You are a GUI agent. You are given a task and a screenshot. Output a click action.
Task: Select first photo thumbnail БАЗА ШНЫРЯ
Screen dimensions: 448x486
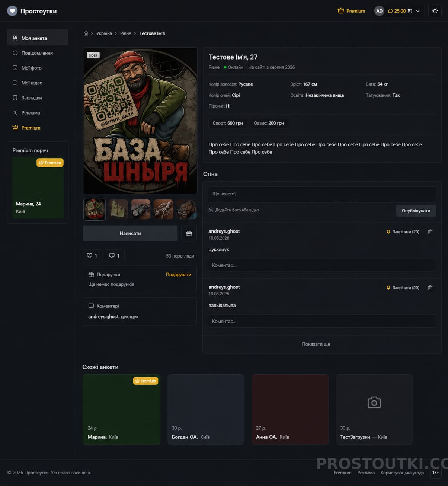pos(95,209)
